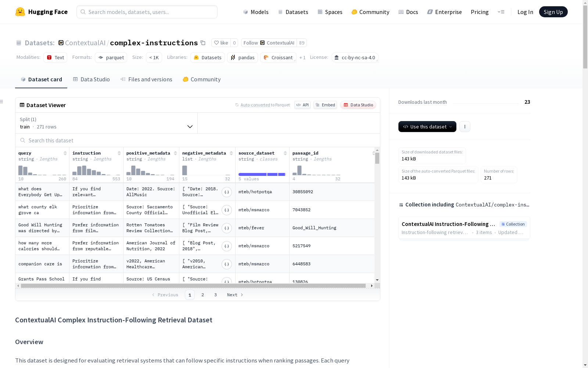This screenshot has width=588, height=368.
Task: Click the table's horizontal scrollbar
Action: tap(193, 286)
